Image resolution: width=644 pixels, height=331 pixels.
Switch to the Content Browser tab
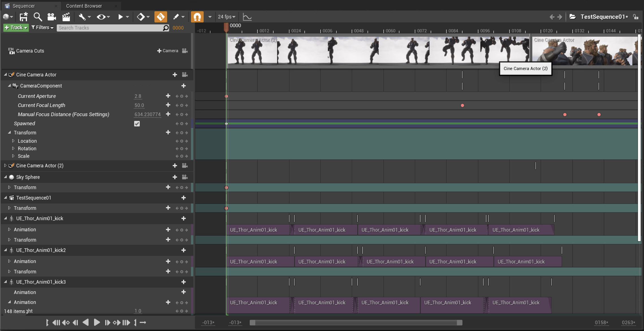point(84,6)
